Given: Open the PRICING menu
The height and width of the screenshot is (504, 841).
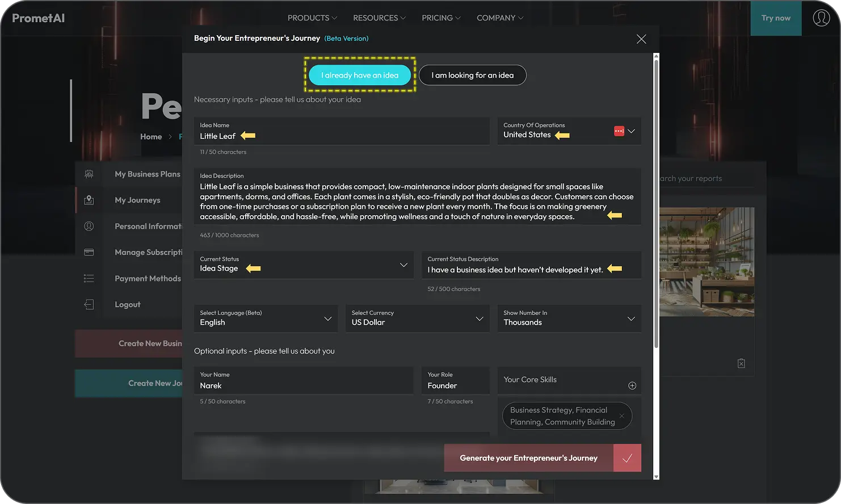Looking at the screenshot, I should click(440, 18).
